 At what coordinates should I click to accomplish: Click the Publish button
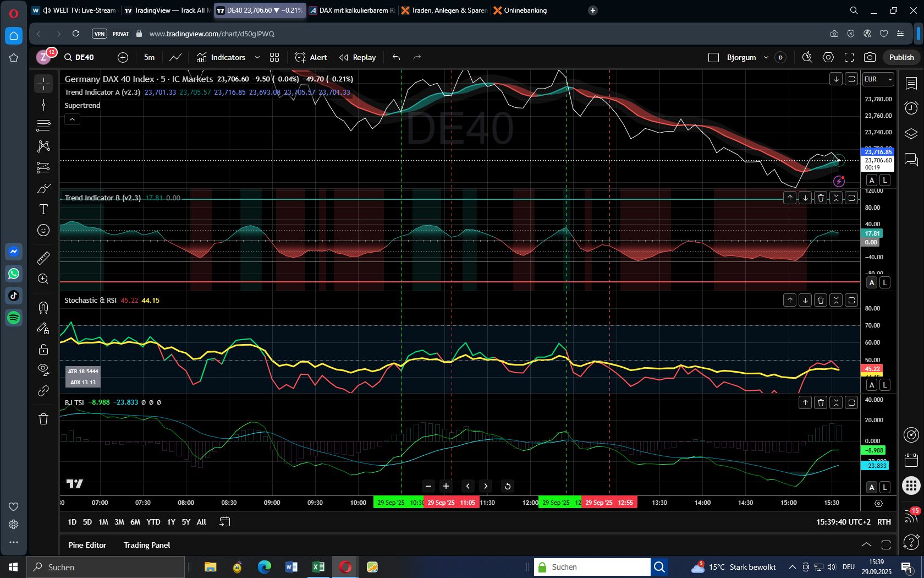[x=901, y=57]
